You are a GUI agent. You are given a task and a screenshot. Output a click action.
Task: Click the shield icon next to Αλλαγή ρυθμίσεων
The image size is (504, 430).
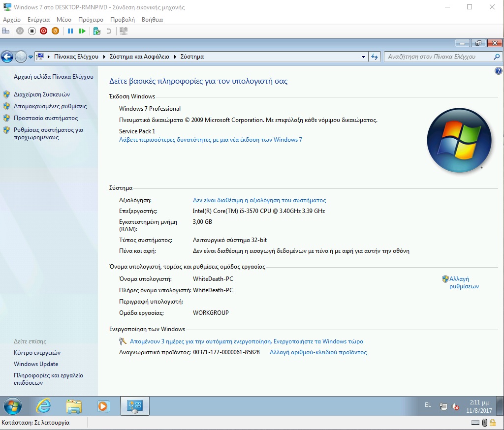tap(445, 279)
